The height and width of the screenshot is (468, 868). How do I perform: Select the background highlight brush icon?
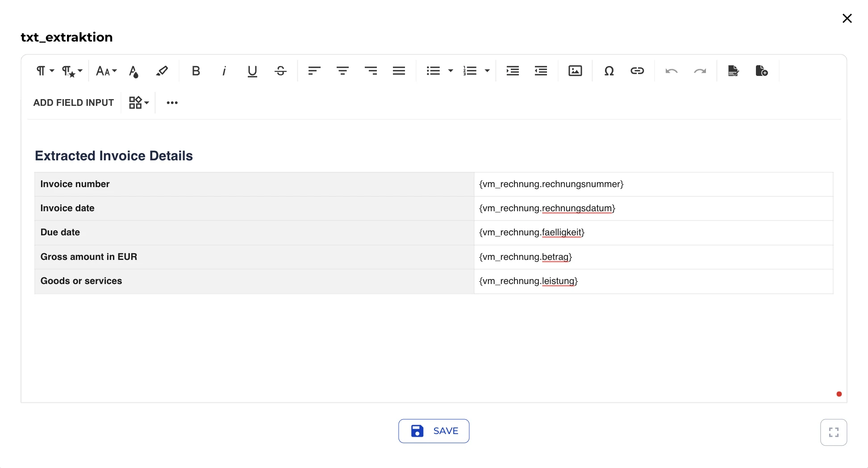click(x=162, y=71)
